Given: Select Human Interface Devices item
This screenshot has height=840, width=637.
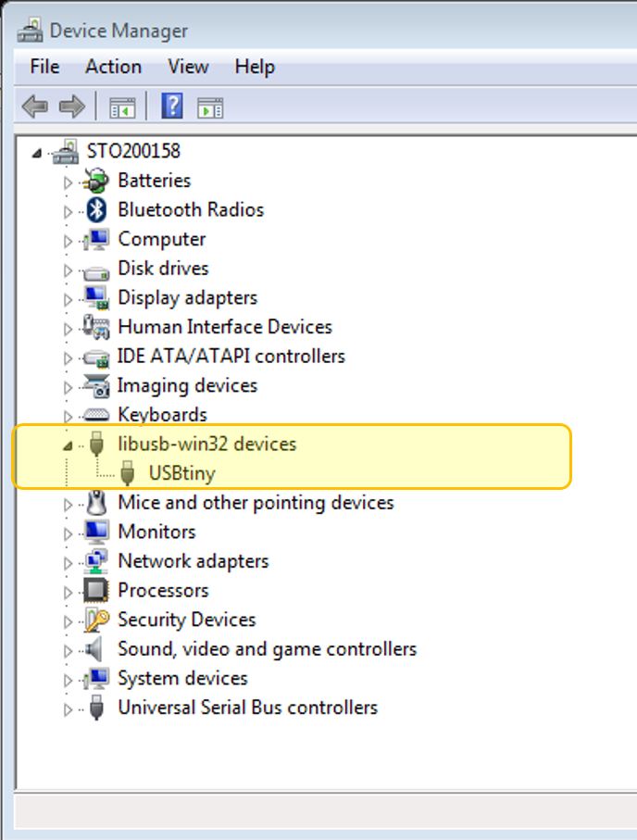Looking at the screenshot, I should click(225, 327).
